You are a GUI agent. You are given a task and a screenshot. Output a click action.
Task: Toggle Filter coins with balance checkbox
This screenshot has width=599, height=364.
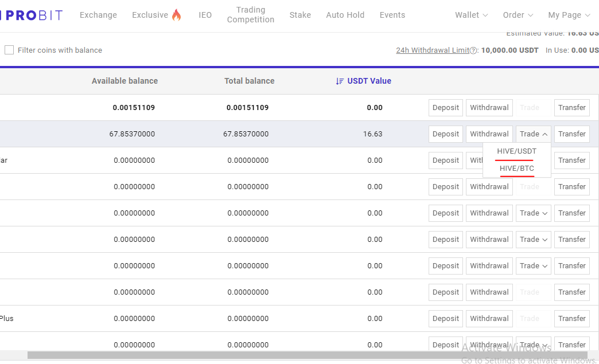(x=9, y=50)
